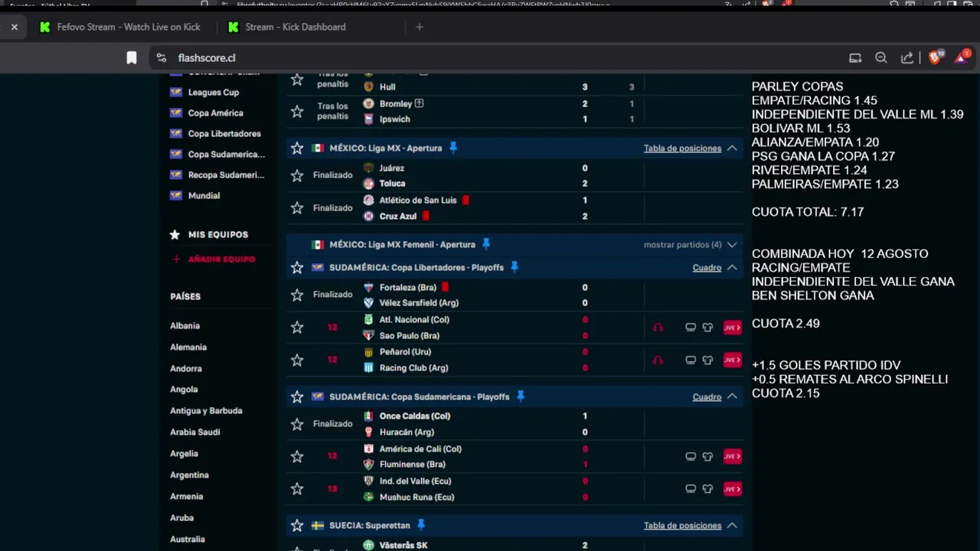The height and width of the screenshot is (551, 980).
Task: Open Cuadro link for Copa Sudamericana Playoffs
Action: tap(707, 396)
